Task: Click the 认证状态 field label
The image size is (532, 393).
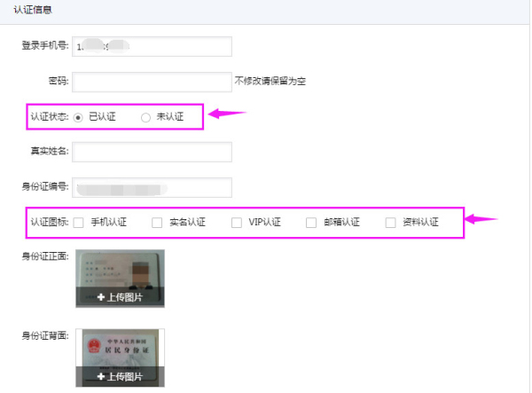Action: click(x=50, y=117)
